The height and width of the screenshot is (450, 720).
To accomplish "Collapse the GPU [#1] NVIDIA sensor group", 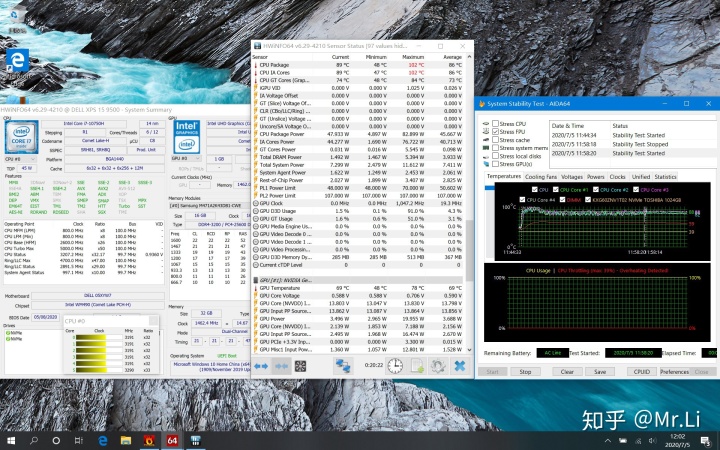I will point(256,280).
